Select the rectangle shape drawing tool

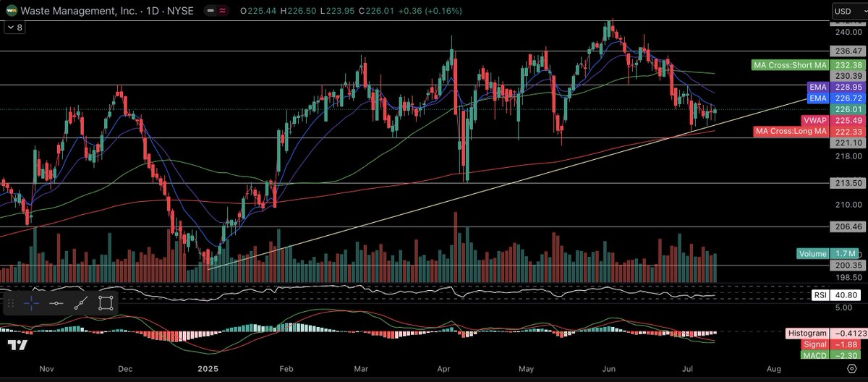106,304
